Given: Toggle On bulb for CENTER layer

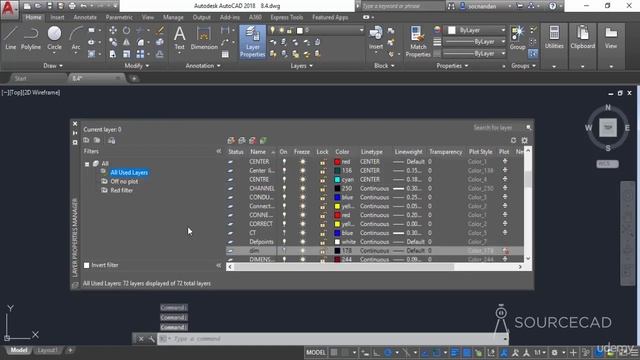Looking at the screenshot, I should coord(284,162).
